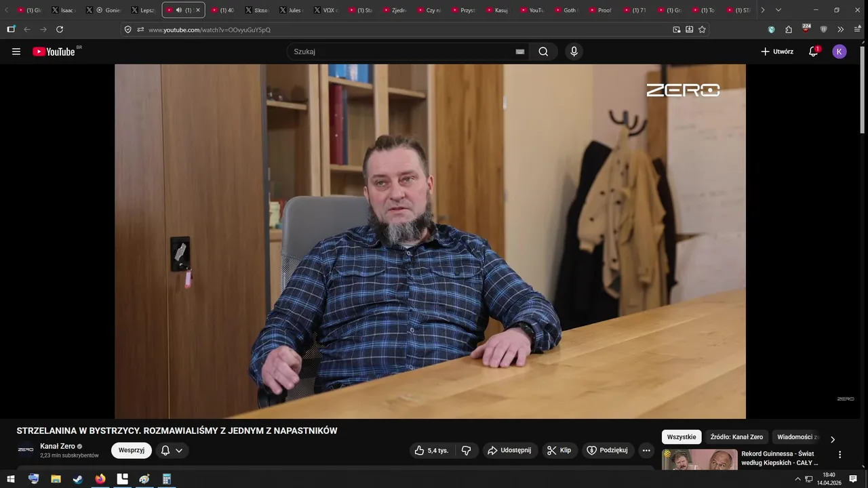Screen dimensions: 868x488
Task: Open Kanał Zero channel avatar
Action: [x=26, y=450]
